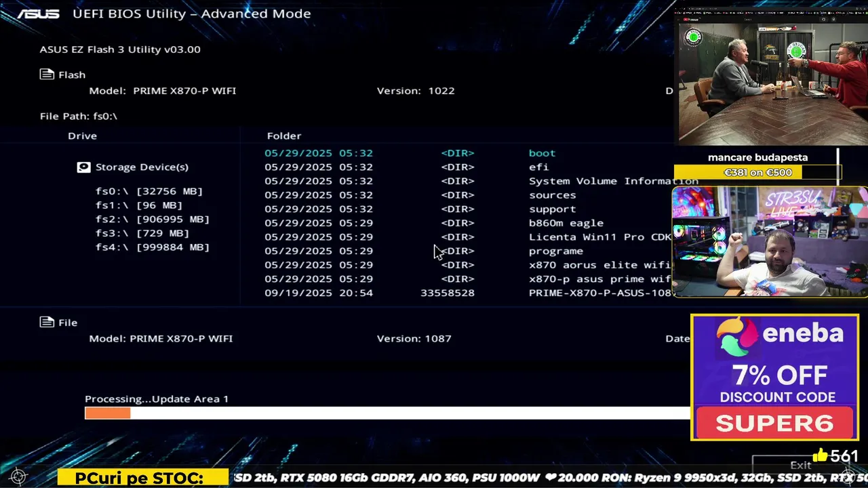Select drive fs4:\ [999884 MB]
The height and width of the screenshot is (488, 868).
[153, 247]
